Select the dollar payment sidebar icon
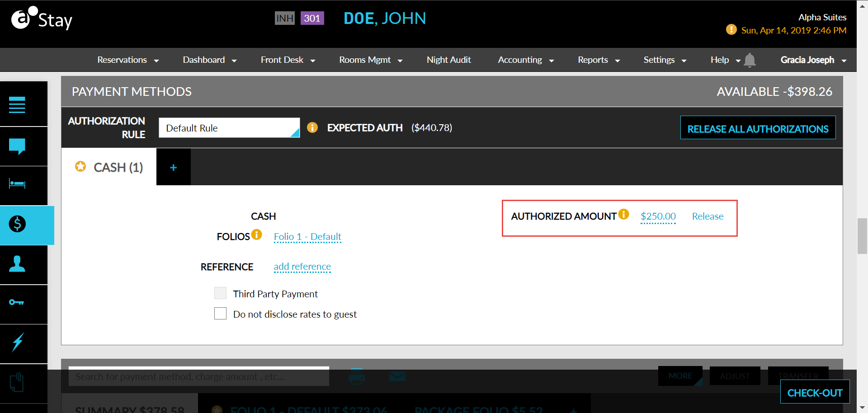Viewport: 868px width, 413px height. pyautogui.click(x=17, y=224)
